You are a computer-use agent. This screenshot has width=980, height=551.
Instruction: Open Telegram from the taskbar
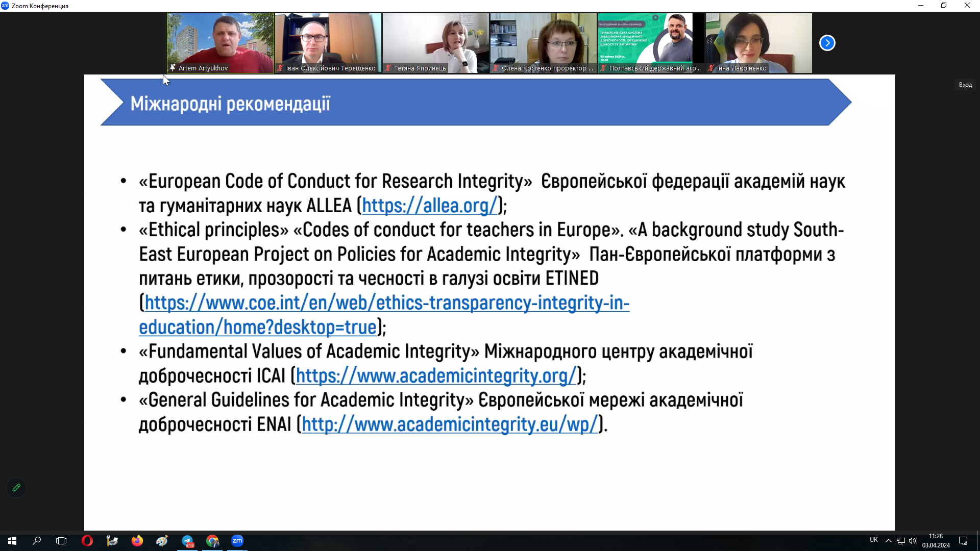tap(187, 541)
